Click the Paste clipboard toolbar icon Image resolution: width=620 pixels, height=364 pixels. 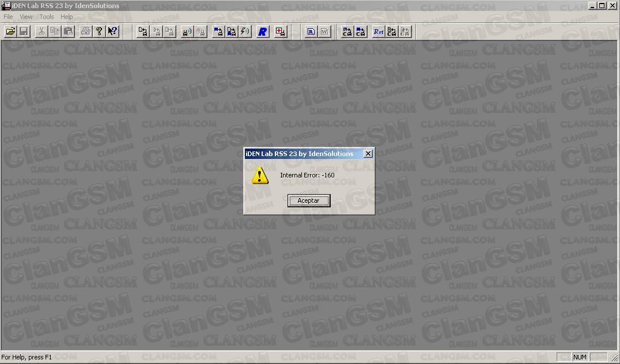(69, 32)
